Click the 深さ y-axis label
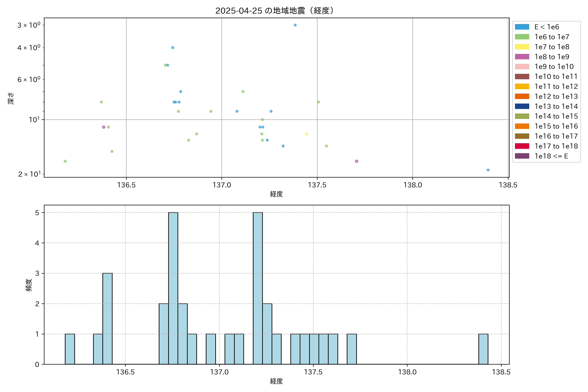This screenshot has height=392, width=588. coord(11,98)
